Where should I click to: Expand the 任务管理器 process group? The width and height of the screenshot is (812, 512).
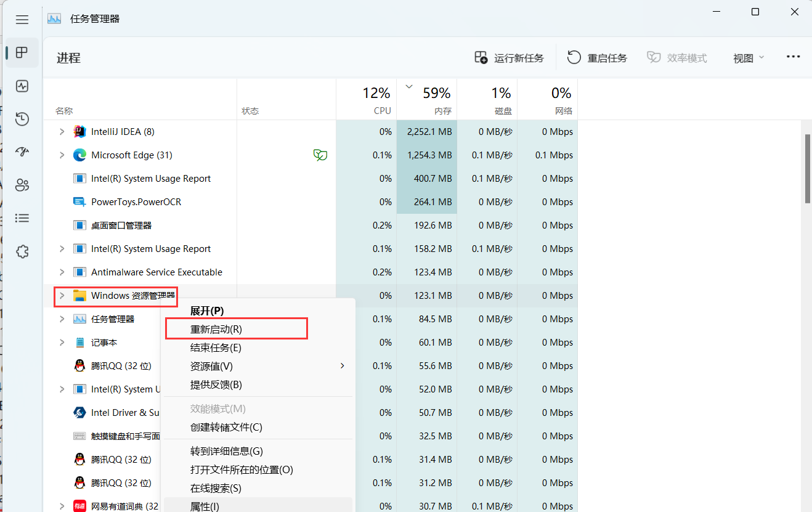62,319
